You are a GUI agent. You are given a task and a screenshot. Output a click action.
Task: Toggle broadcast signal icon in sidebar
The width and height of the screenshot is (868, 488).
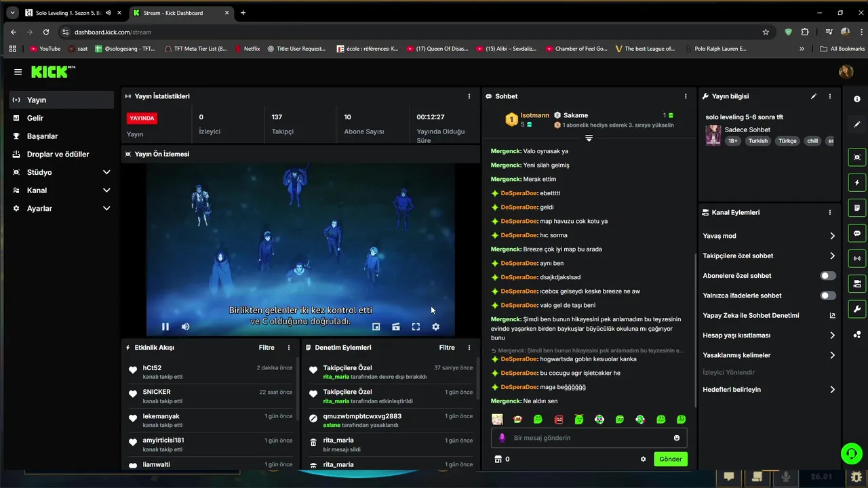click(x=857, y=258)
